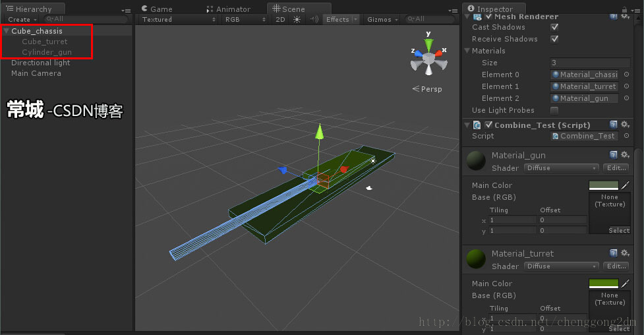Click the blue Z axis gizmo cone
The image size is (644, 335).
[x=418, y=53]
